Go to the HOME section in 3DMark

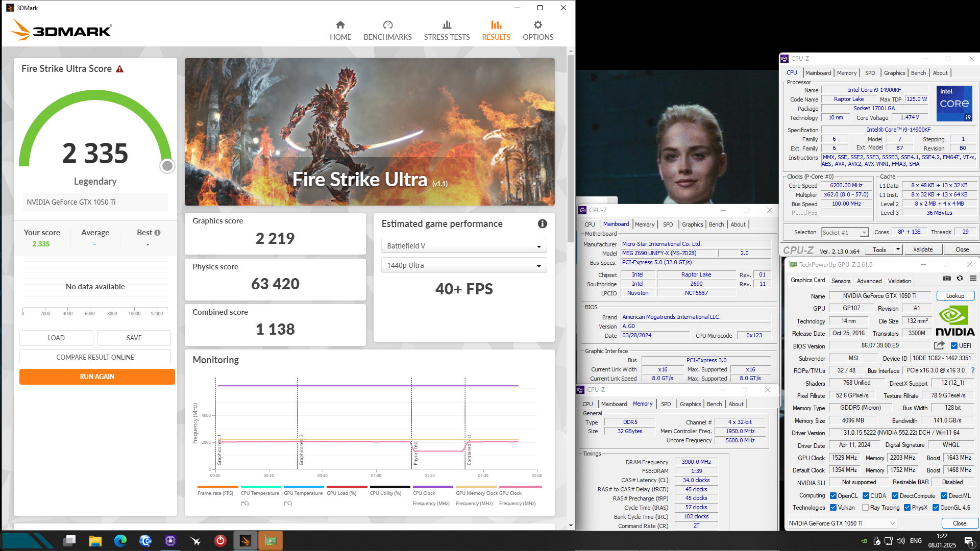point(340,31)
